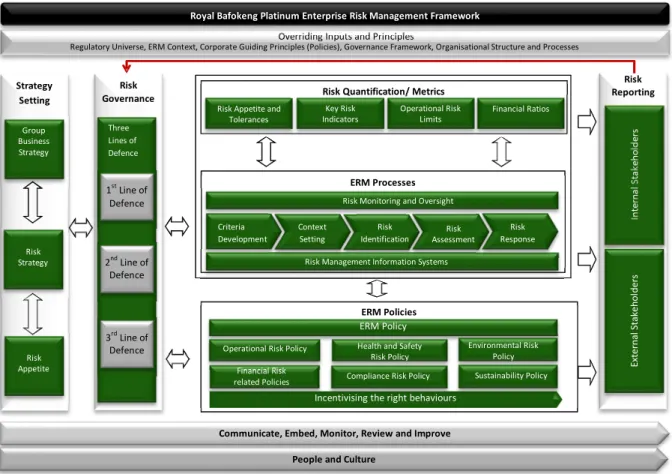Click the Risk Governance heading
This screenshot has height=474, width=672.
click(x=128, y=92)
